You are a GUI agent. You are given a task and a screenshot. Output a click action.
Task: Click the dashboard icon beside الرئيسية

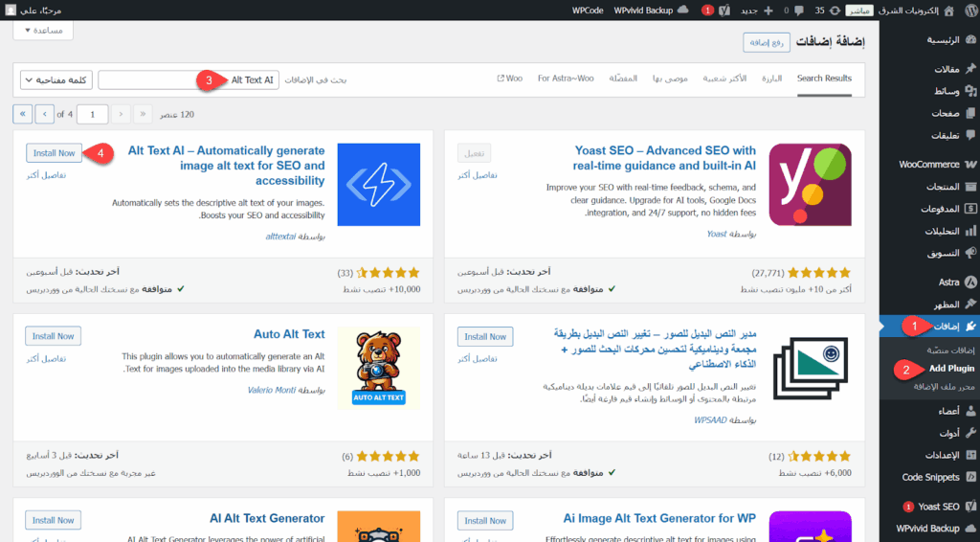(970, 39)
